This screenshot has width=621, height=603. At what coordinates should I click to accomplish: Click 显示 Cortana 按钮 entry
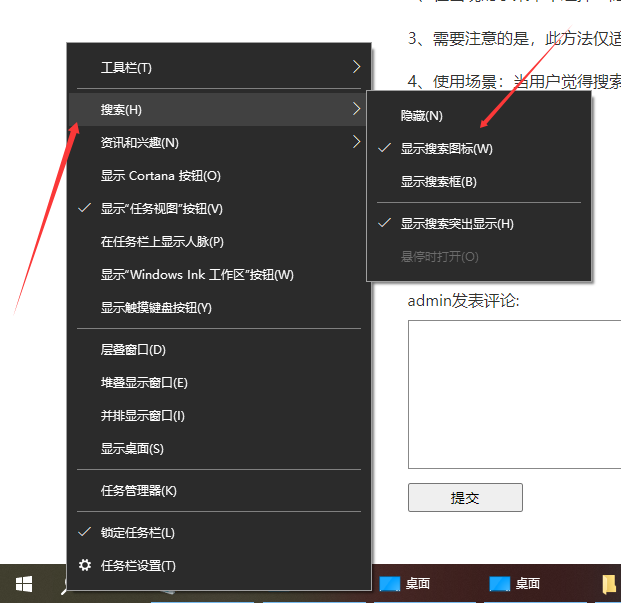(160, 176)
